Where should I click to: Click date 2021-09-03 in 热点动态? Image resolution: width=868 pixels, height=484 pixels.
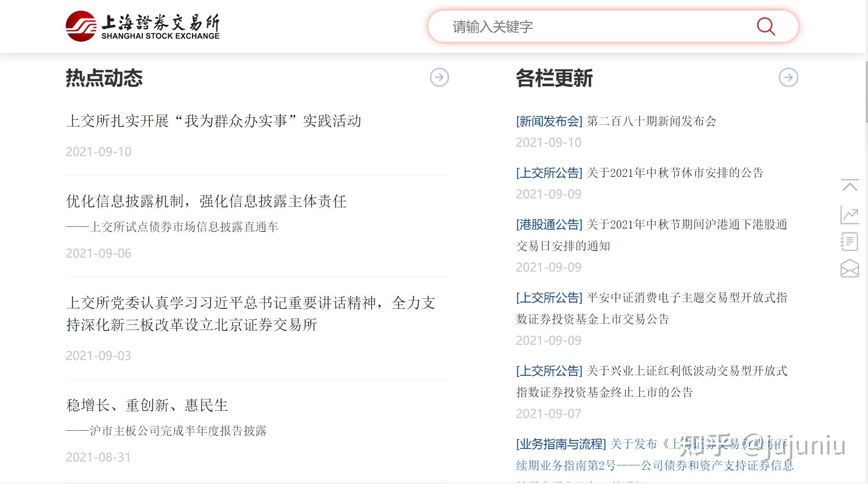99,356
